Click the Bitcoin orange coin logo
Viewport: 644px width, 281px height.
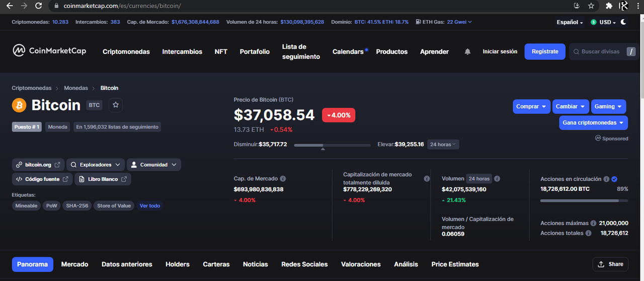tap(19, 105)
